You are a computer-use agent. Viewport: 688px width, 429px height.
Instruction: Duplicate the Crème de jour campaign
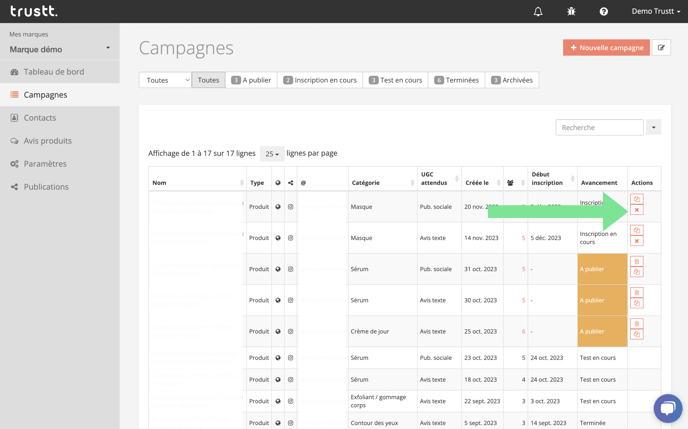(x=637, y=335)
